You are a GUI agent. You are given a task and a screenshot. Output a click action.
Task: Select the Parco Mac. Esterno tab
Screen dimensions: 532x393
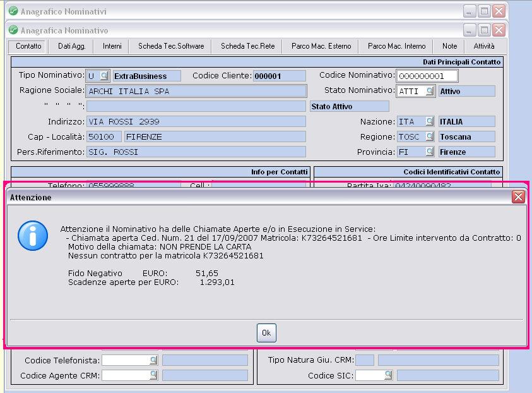(321, 46)
